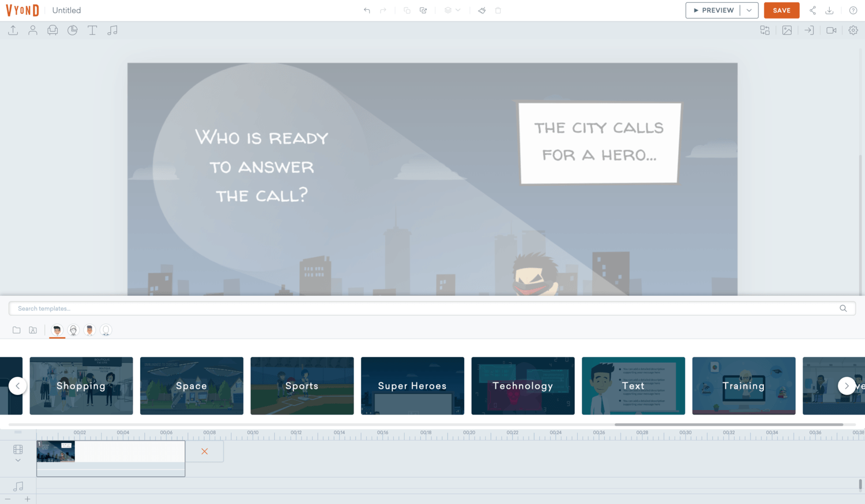
Task: Open the Background image icon
Action: click(x=787, y=30)
